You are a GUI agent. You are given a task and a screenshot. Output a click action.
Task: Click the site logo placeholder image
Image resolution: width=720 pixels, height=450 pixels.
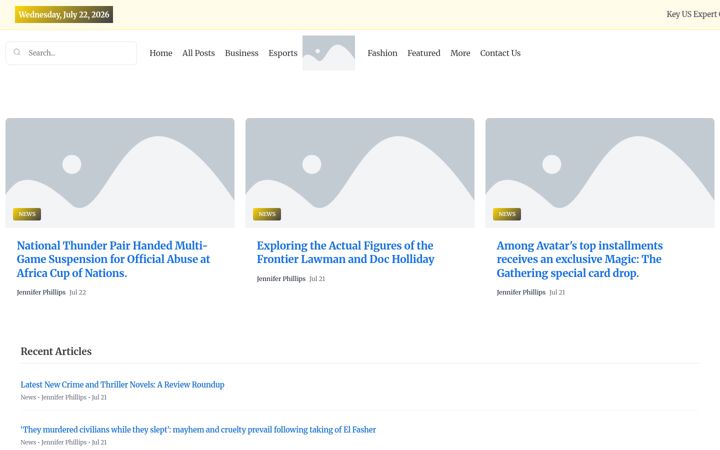pos(328,53)
